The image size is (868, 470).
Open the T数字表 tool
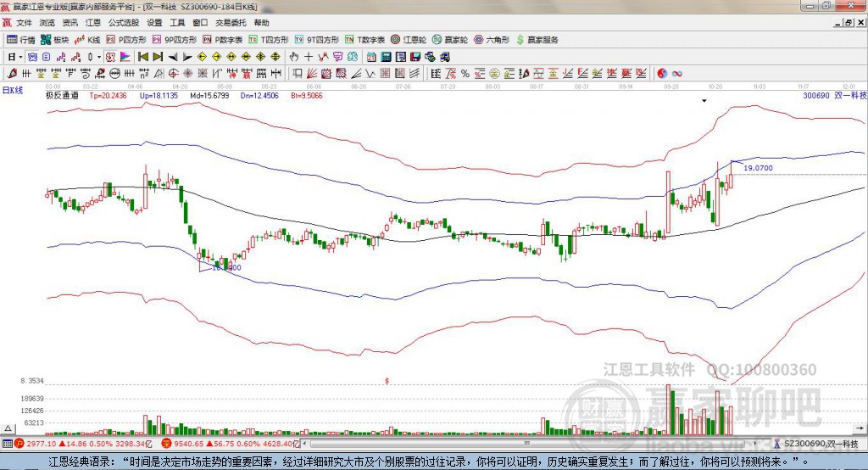(x=364, y=40)
